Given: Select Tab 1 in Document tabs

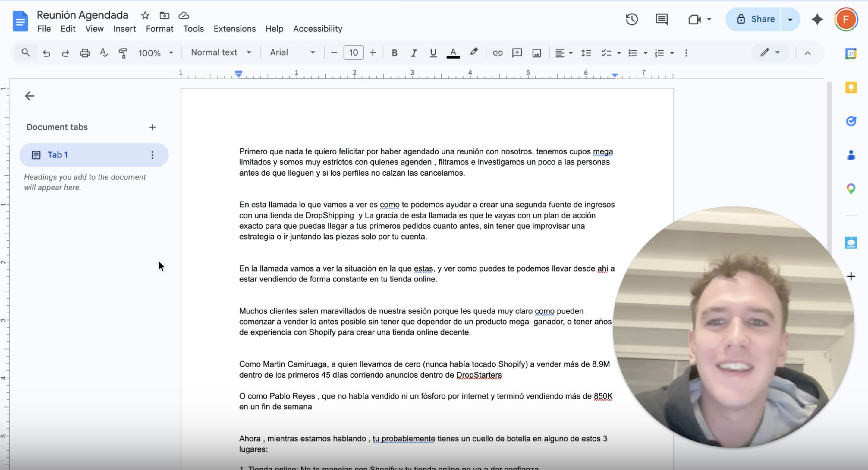Looking at the screenshot, I should pyautogui.click(x=94, y=155).
